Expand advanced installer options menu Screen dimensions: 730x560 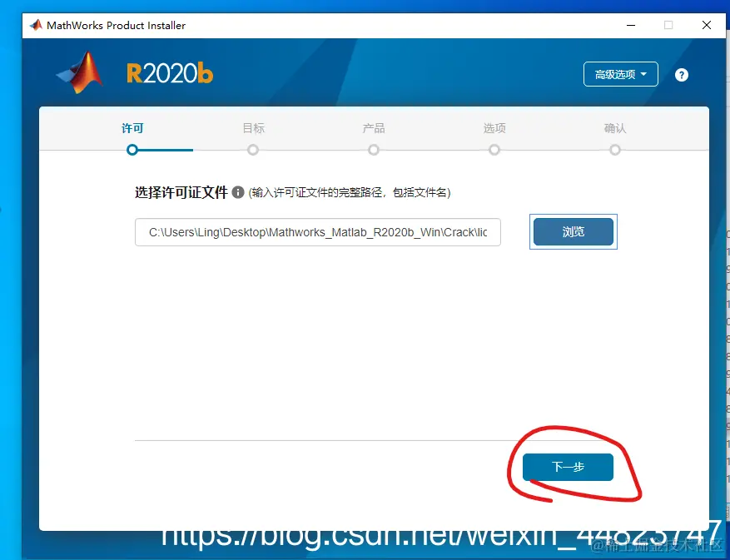[x=619, y=74]
